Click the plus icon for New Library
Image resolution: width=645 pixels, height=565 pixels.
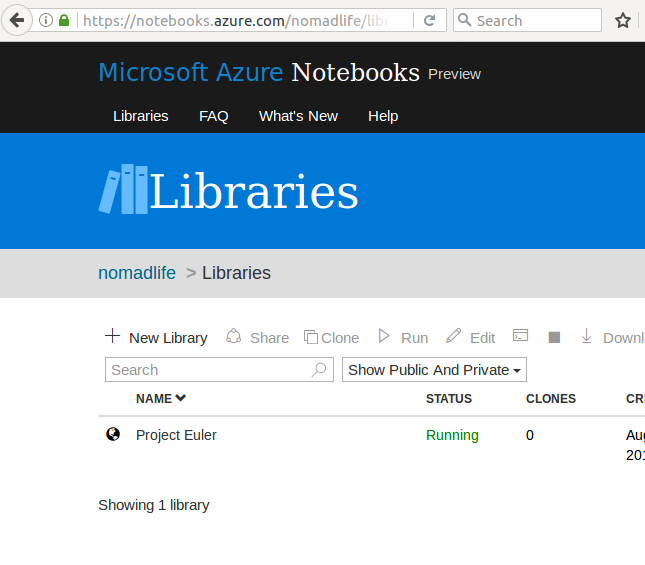(x=112, y=336)
